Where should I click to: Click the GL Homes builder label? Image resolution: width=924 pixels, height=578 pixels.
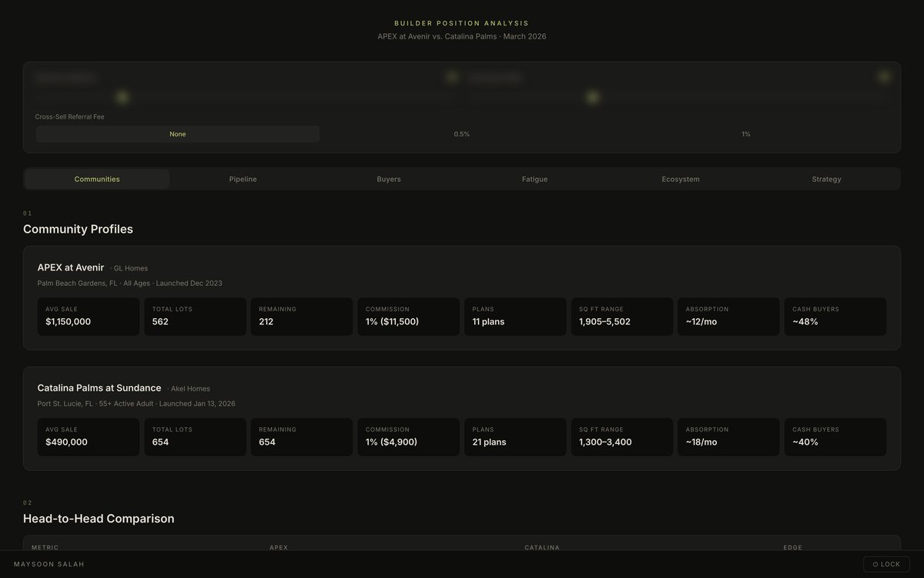pos(130,268)
